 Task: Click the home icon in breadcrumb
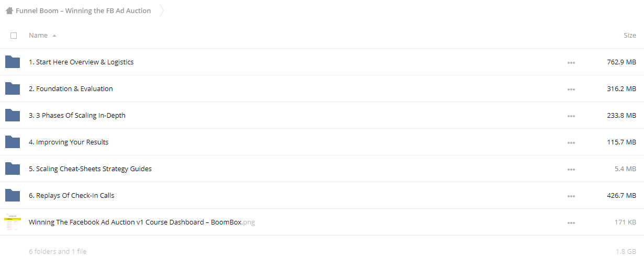(9, 10)
